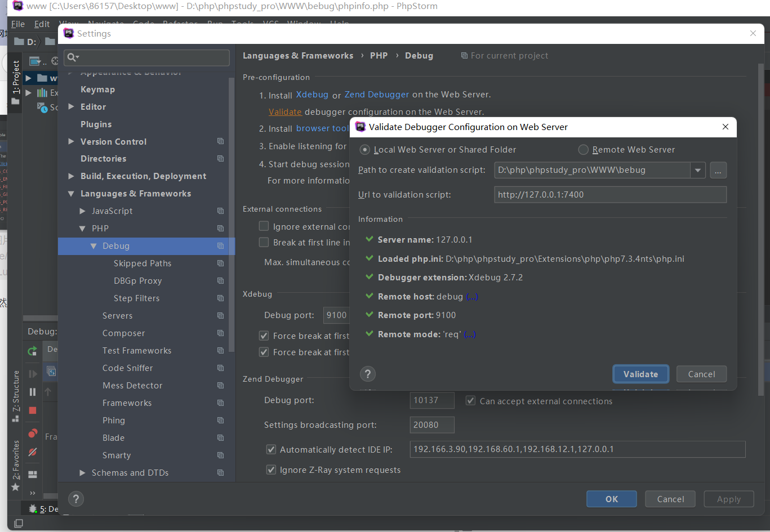The height and width of the screenshot is (532, 770).
Task: Open the Edit menu in PhpStorm
Action: pos(42,24)
